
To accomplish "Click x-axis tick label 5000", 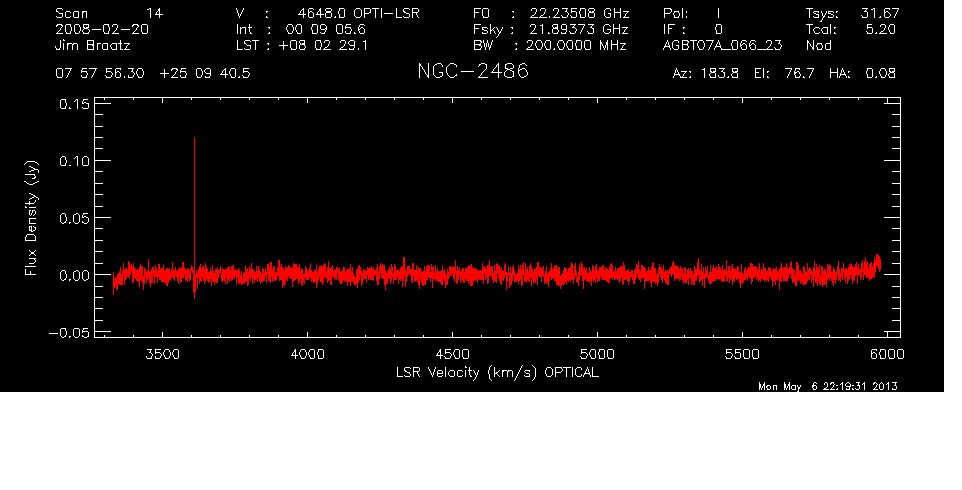I will pos(597,354).
